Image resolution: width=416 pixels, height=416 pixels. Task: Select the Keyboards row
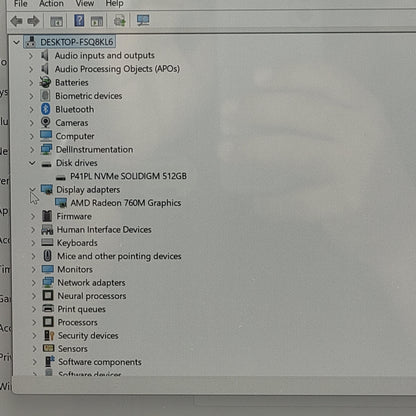[77, 243]
